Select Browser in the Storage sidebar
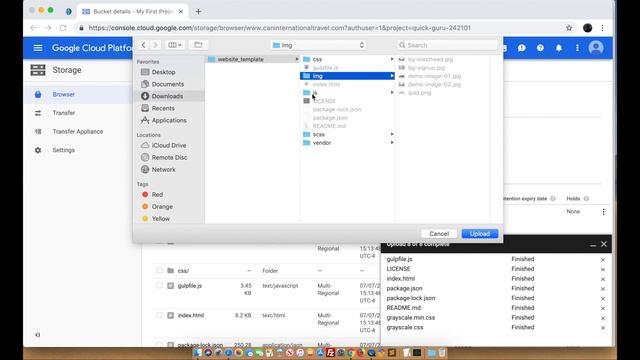The width and height of the screenshot is (640, 360). 63,94
